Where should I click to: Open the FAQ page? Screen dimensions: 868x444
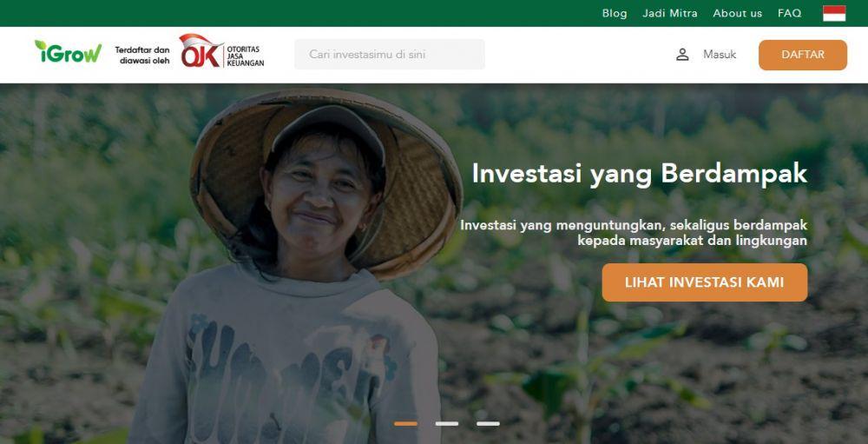click(x=789, y=13)
